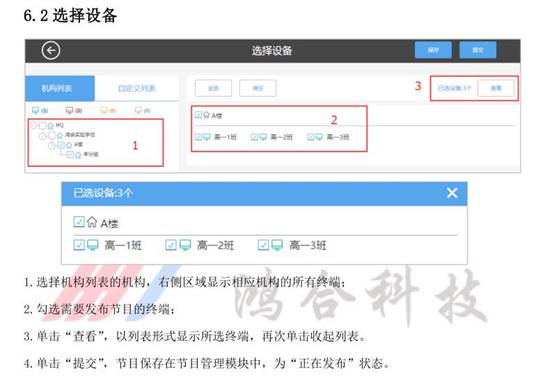Click A楼 label in selected-devices popup
554x381 pixels.
(110, 223)
